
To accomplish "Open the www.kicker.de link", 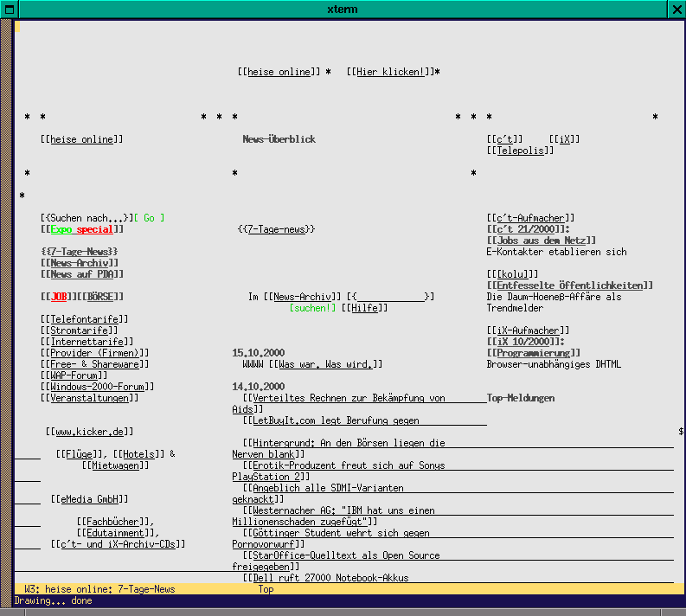I will pyautogui.click(x=90, y=432).
